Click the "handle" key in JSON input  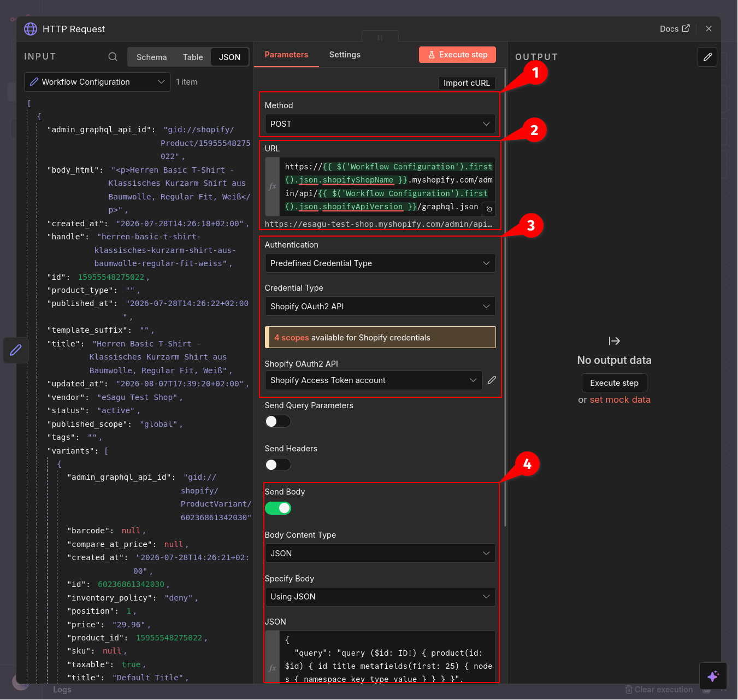(x=68, y=237)
